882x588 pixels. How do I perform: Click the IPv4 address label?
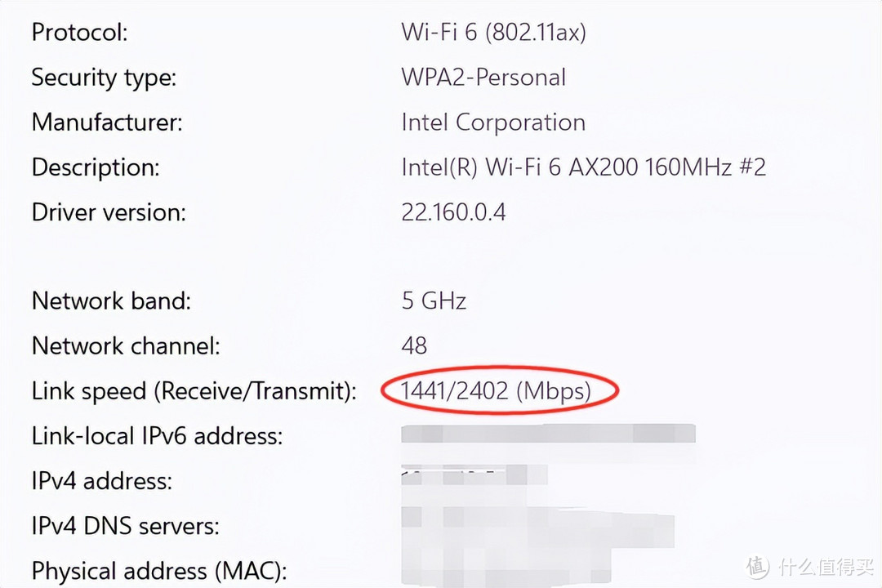tap(102, 480)
